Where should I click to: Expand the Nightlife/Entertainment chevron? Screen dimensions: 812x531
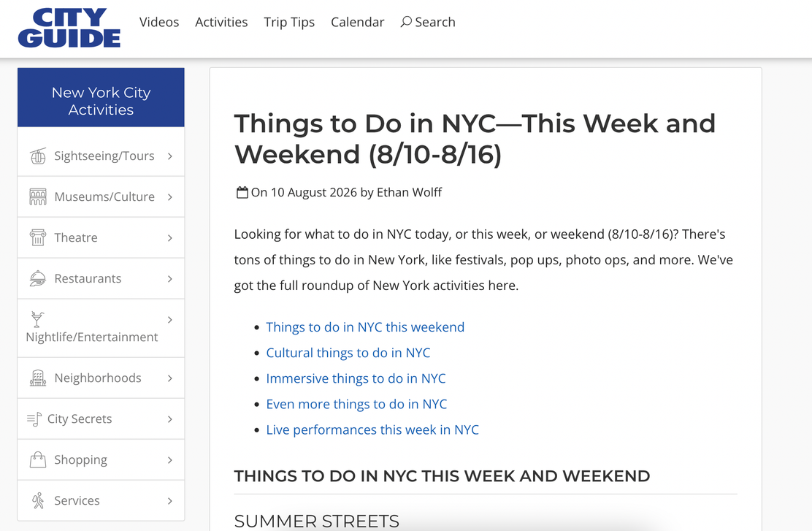170,320
